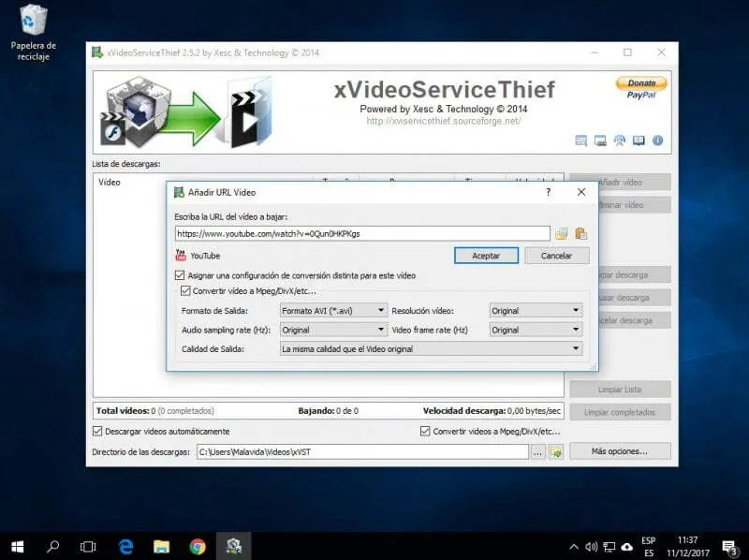The height and width of the screenshot is (560, 749).
Task: Click the video URL input field
Action: point(361,233)
